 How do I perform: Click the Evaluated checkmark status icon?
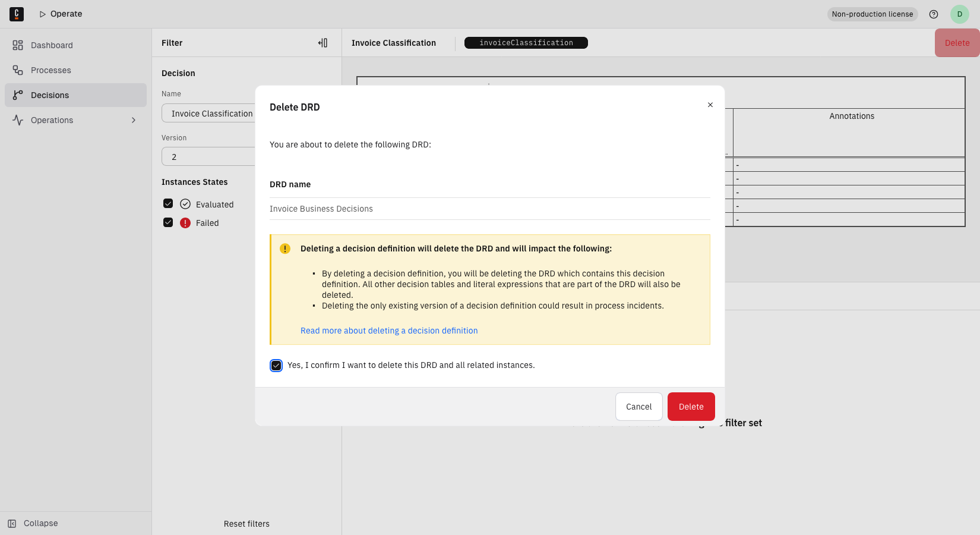[185, 204]
